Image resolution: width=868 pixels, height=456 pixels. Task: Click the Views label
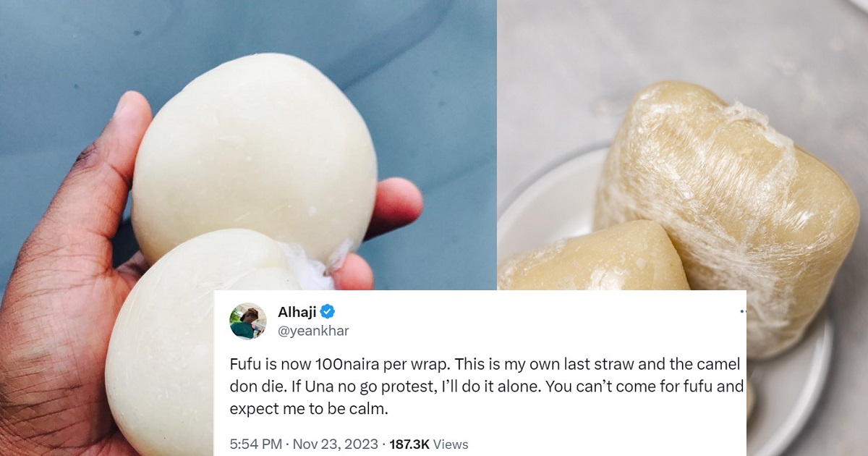451,444
